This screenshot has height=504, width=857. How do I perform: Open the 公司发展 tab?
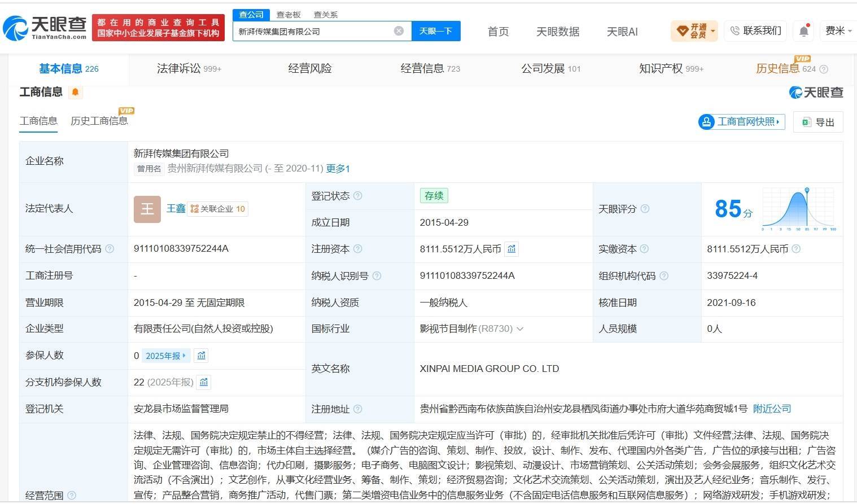551,69
